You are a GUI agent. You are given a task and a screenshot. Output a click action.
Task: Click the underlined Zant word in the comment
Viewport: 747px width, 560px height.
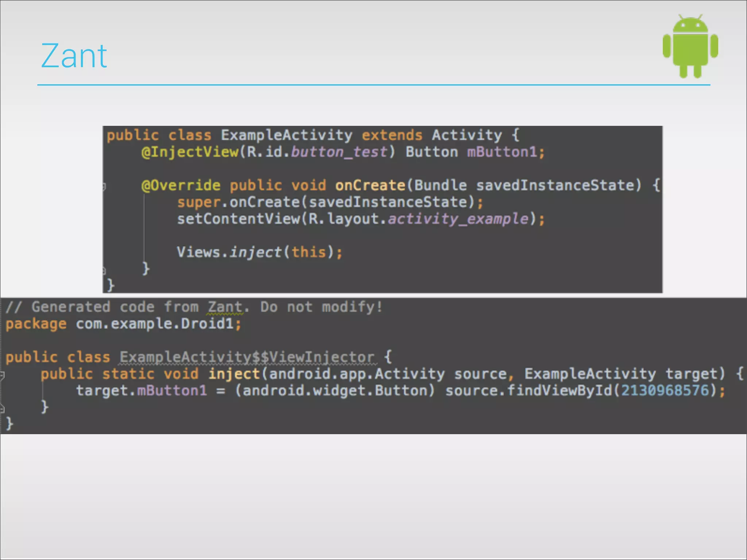pos(225,307)
